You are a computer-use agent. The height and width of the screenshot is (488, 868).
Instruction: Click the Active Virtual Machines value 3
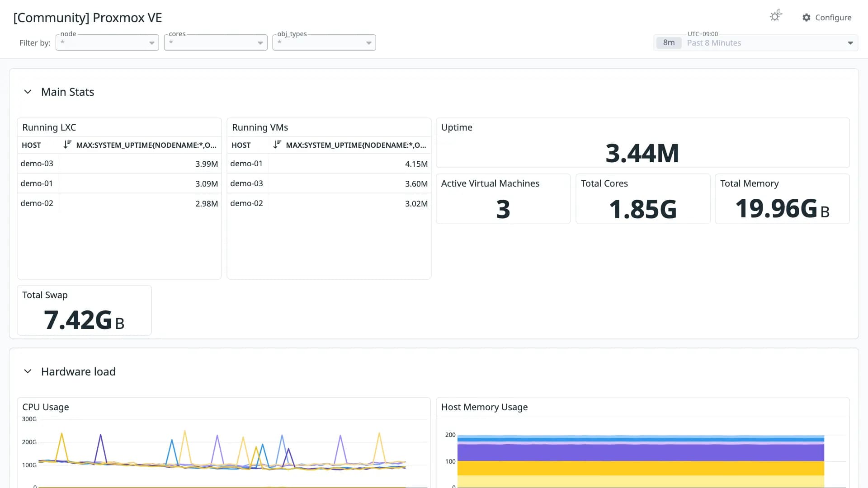pyautogui.click(x=503, y=209)
